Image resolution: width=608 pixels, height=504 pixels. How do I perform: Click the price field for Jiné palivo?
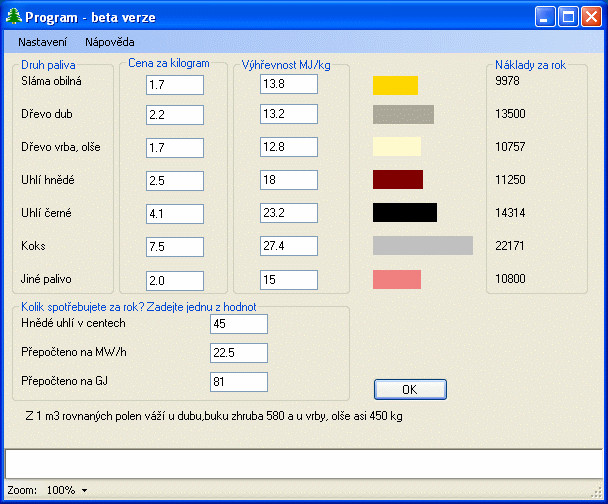[x=175, y=281]
